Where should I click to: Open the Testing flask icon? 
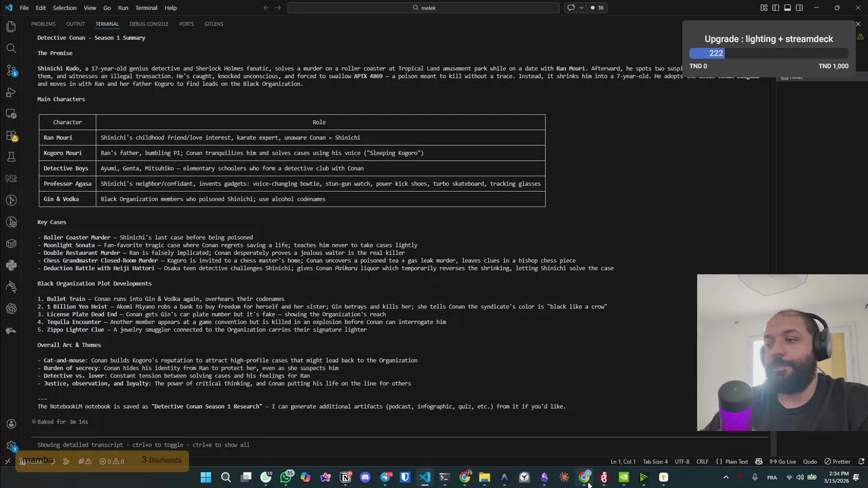pos(11,157)
